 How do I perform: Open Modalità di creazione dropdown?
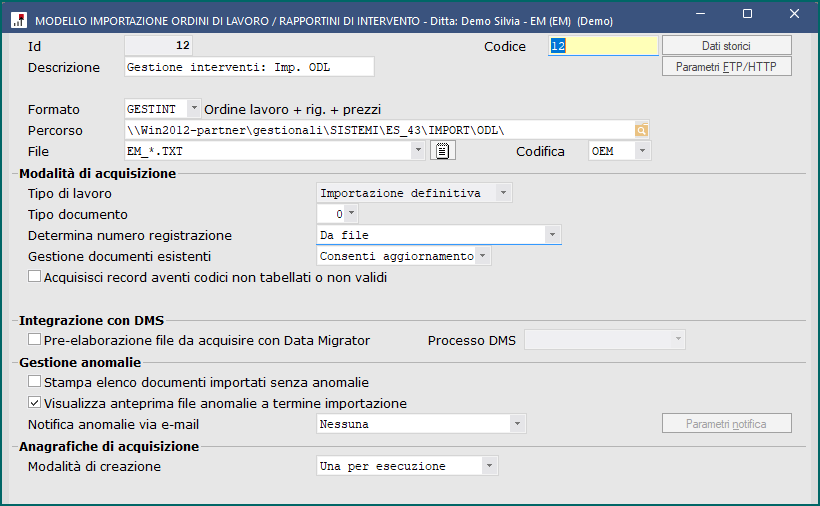pos(488,466)
